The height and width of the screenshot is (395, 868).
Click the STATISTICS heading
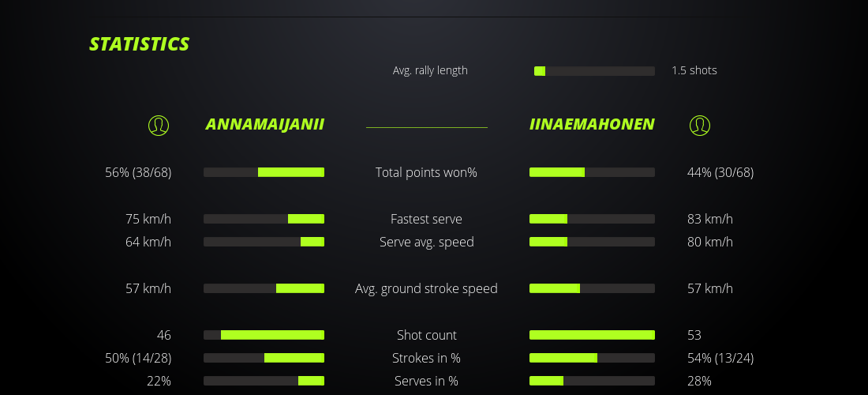[x=140, y=44]
